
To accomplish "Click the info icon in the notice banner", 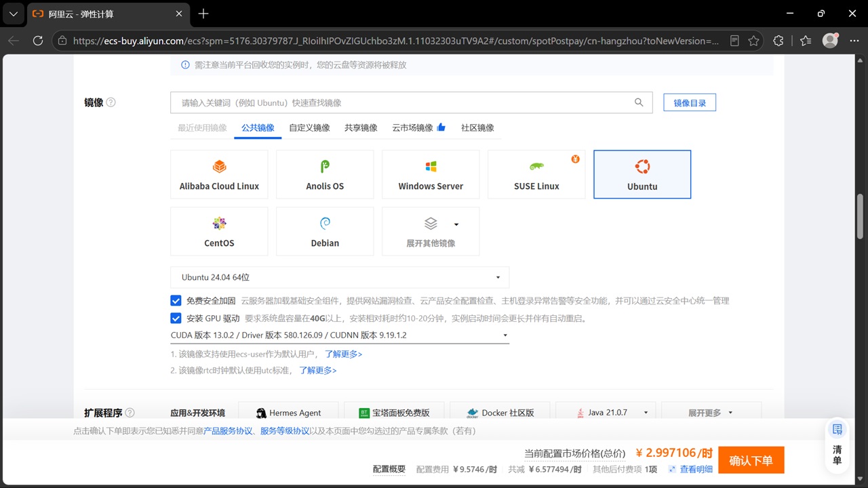I will pos(185,65).
